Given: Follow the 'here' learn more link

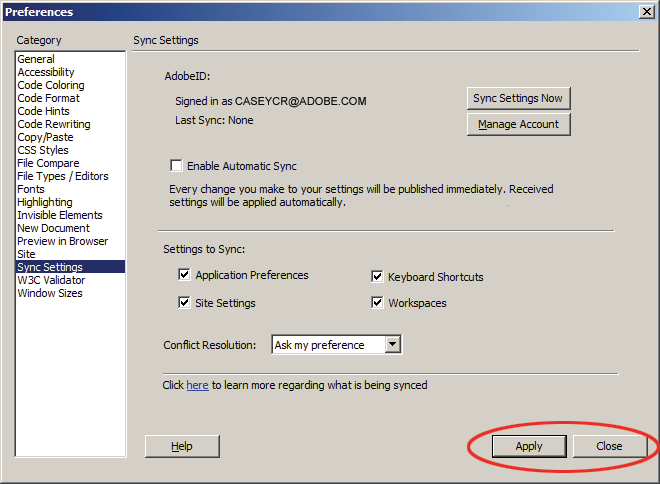Looking at the screenshot, I should 197,385.
